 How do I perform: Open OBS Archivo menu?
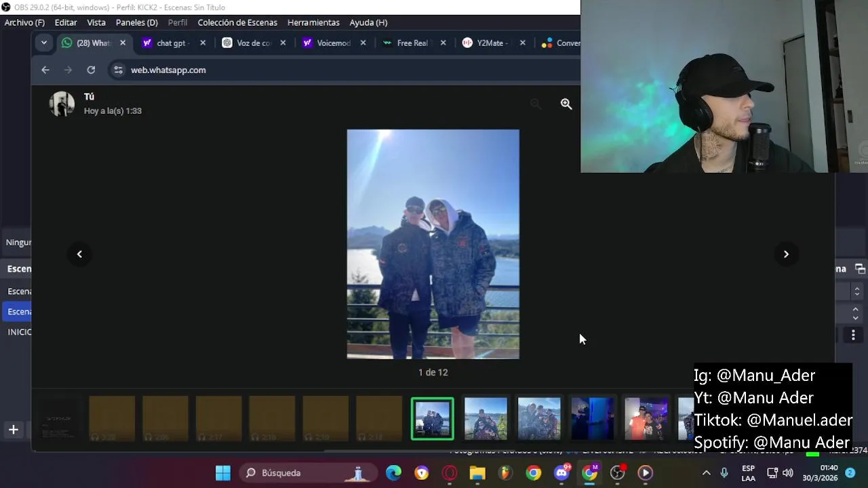(x=24, y=22)
